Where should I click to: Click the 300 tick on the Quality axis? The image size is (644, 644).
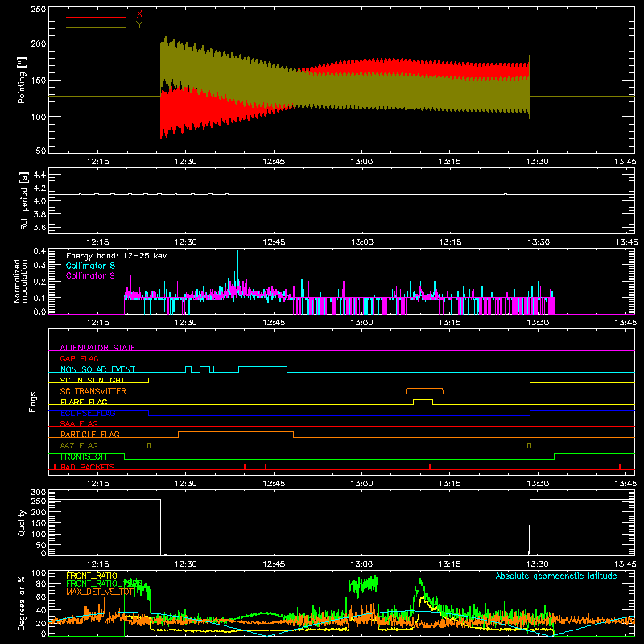click(x=39, y=493)
